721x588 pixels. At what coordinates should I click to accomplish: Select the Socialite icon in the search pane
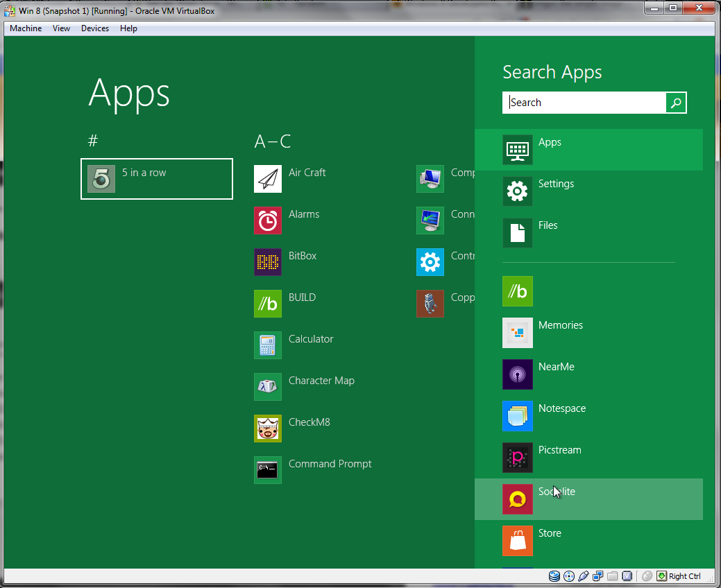tap(517, 499)
